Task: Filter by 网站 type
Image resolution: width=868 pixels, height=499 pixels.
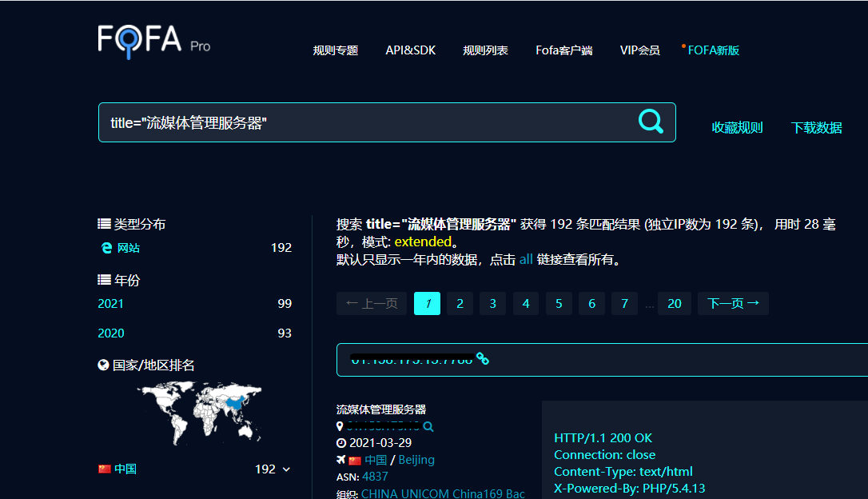Action: point(129,248)
